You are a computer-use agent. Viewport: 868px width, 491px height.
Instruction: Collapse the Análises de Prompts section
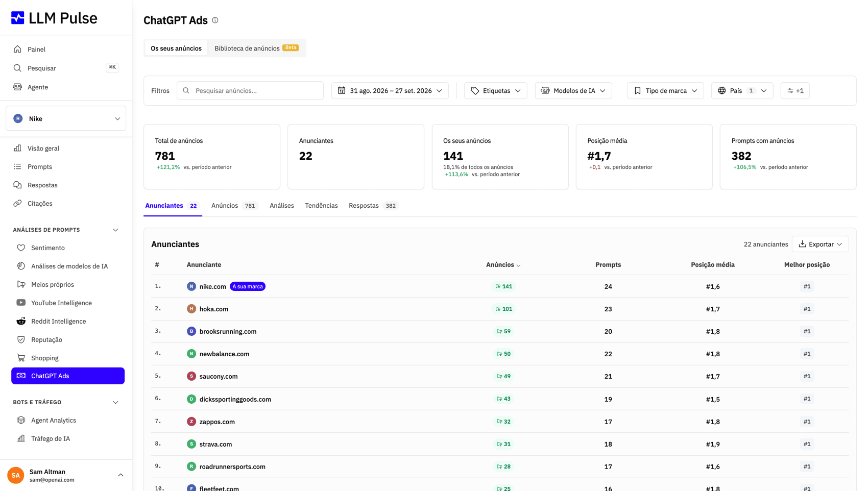[115, 230]
